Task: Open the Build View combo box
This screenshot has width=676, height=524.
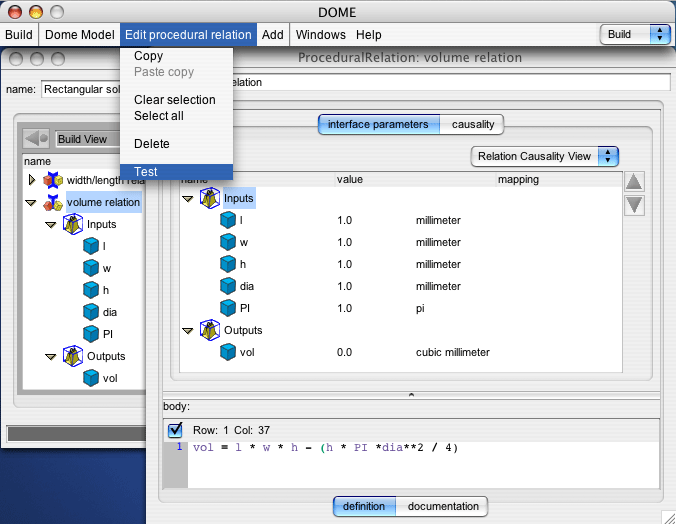Action: pyautogui.click(x=88, y=139)
